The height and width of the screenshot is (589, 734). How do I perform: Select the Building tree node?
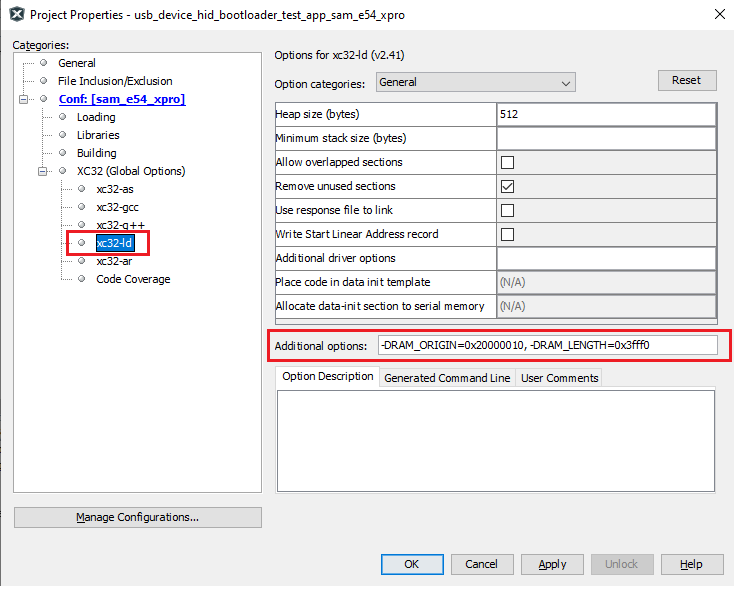(x=96, y=153)
